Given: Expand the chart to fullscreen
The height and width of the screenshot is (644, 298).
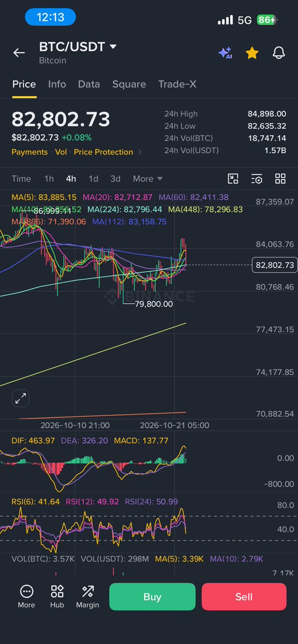Looking at the screenshot, I should point(20,398).
